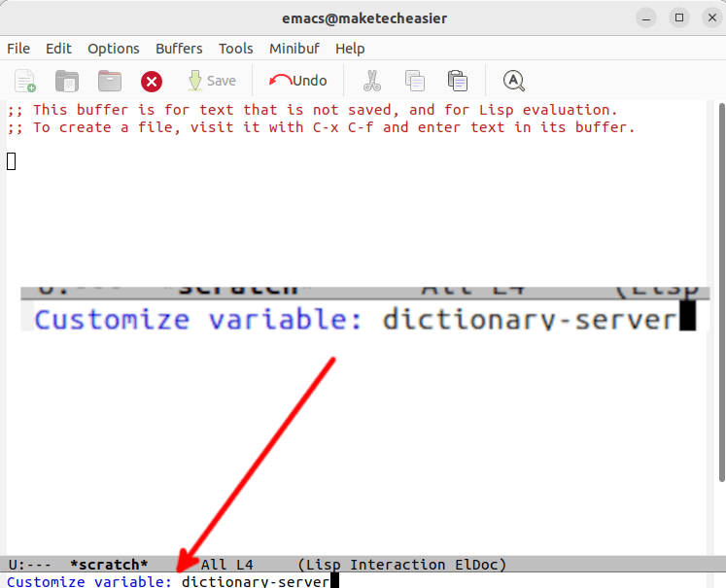The width and height of the screenshot is (726, 588).
Task: Click the vertical scrollbar thumb
Action: (721, 293)
